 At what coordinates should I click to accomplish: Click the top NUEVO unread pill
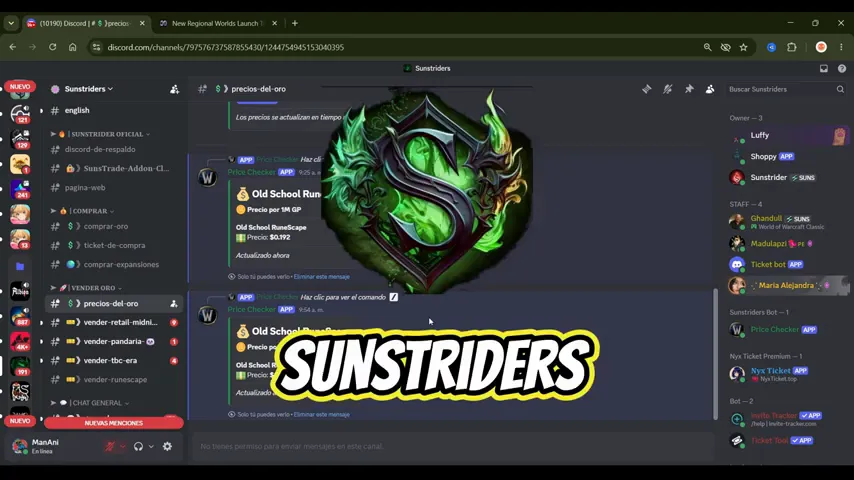tap(20, 87)
